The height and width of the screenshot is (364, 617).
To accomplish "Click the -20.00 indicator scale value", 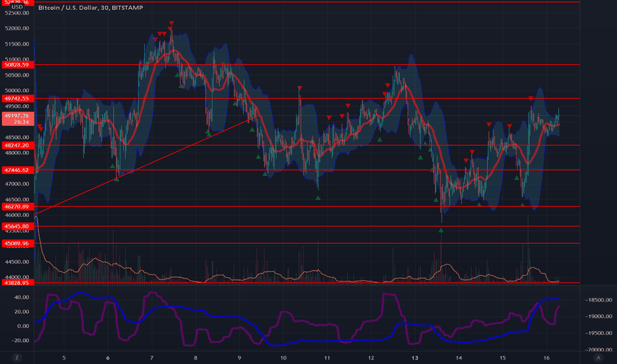I will (21, 341).
